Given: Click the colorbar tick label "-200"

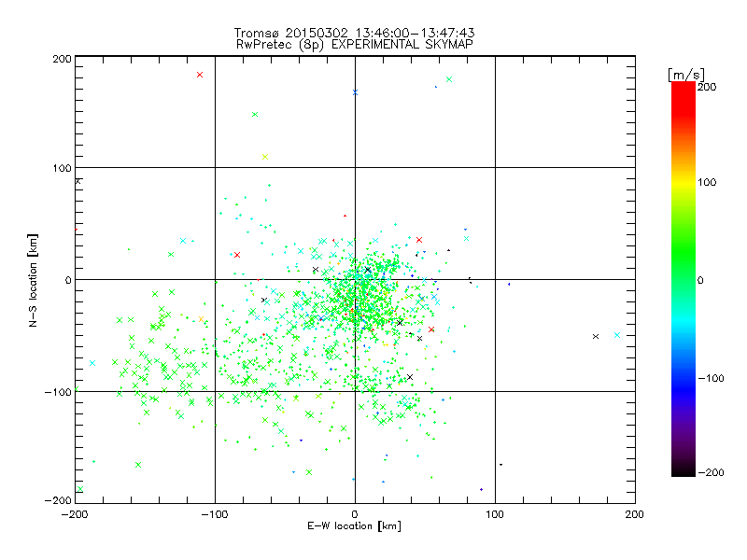Looking at the screenshot, I should [x=711, y=472].
